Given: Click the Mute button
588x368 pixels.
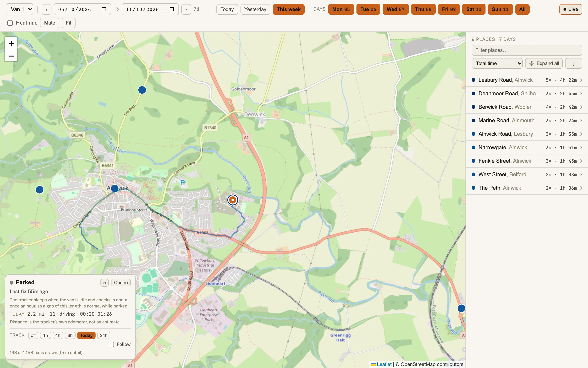Looking at the screenshot, I should coord(50,23).
